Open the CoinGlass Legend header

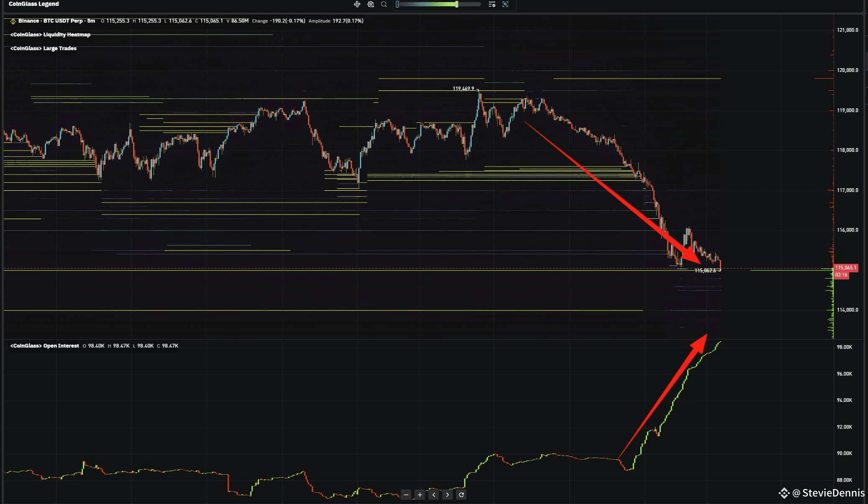click(x=34, y=4)
